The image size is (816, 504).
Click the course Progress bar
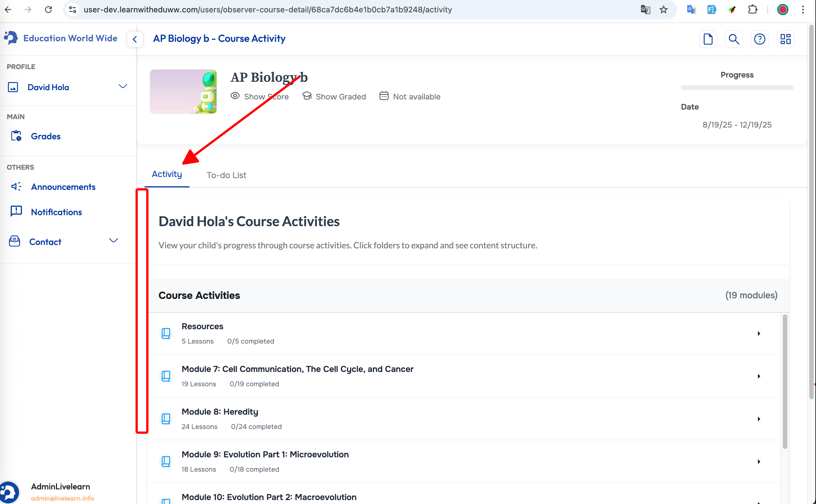[737, 88]
